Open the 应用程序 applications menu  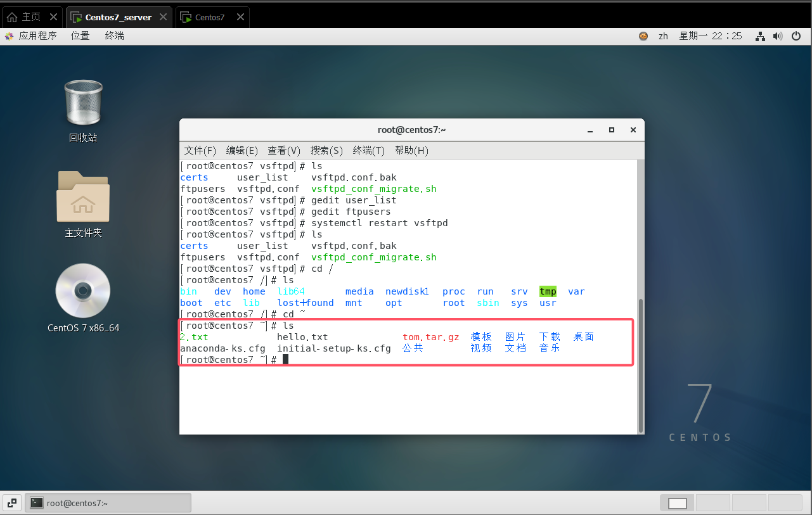tap(30, 36)
